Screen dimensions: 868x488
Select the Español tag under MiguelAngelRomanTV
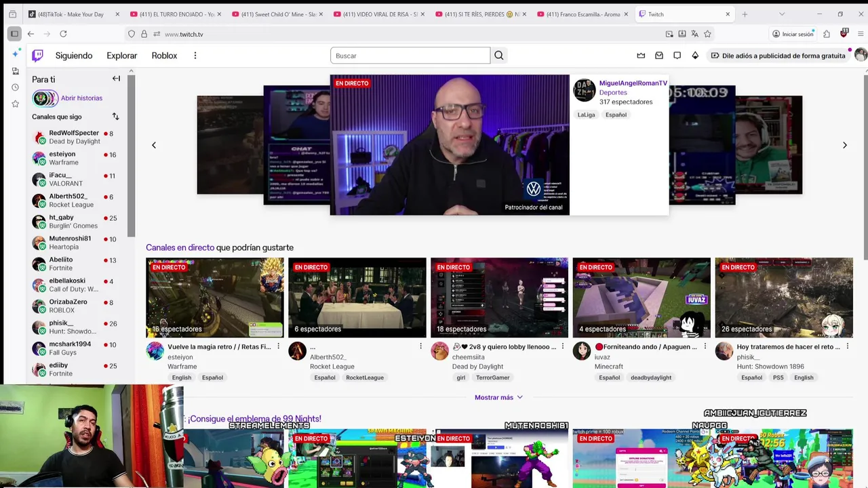point(616,115)
